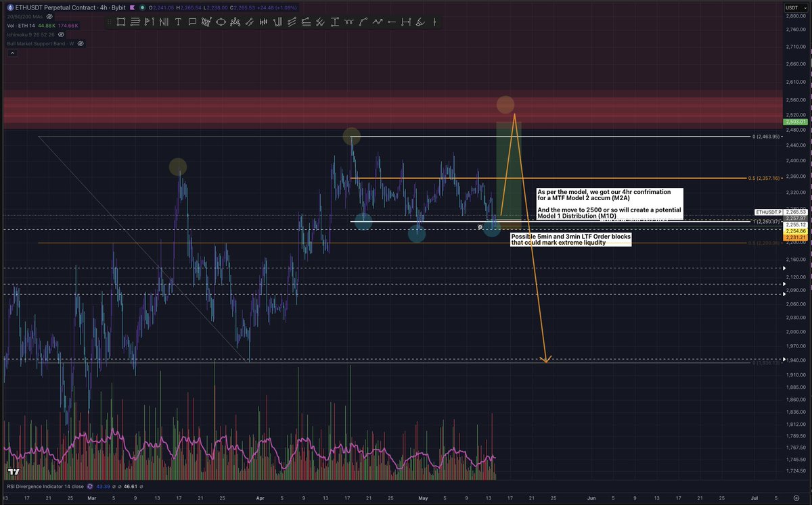Select the XABCD pattern tool icon

pyautogui.click(x=206, y=22)
